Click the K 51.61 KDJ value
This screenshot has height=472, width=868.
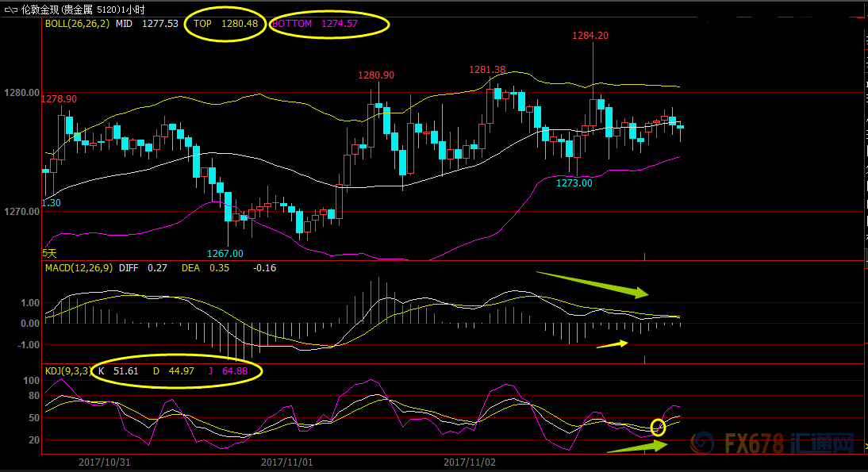[118, 370]
